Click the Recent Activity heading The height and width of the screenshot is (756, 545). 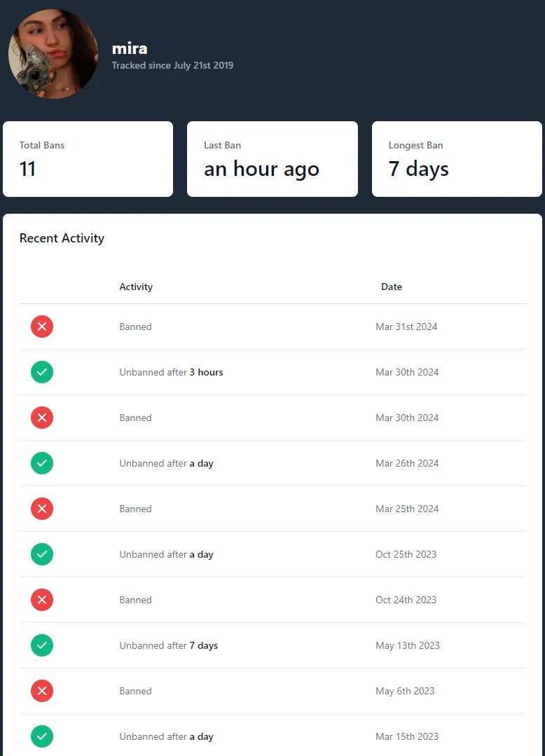click(62, 238)
